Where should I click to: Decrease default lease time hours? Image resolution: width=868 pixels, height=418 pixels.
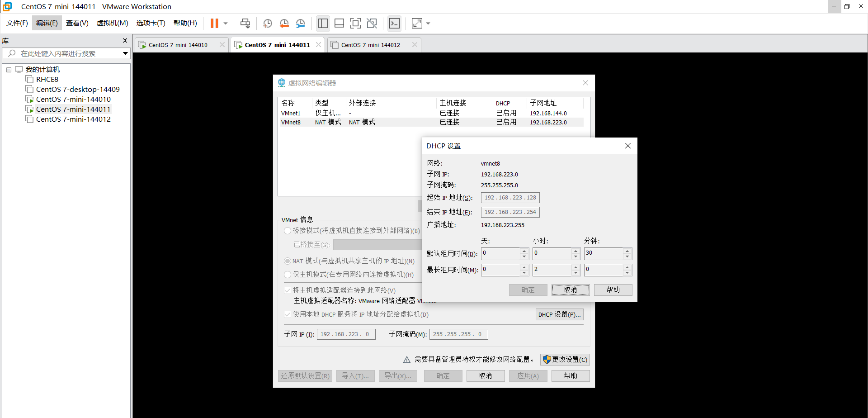576,256
